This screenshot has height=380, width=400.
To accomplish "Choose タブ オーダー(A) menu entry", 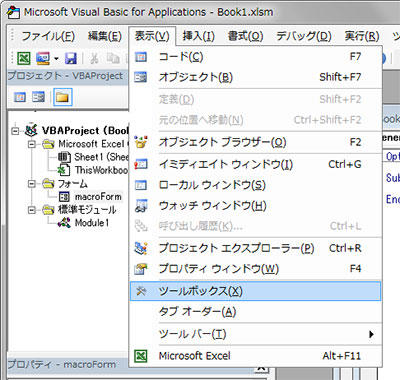I will click(x=255, y=312).
